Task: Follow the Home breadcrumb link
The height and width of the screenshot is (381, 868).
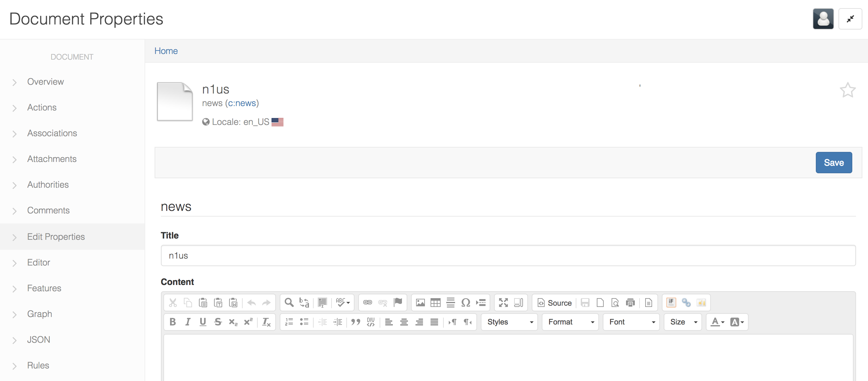Action: [166, 51]
